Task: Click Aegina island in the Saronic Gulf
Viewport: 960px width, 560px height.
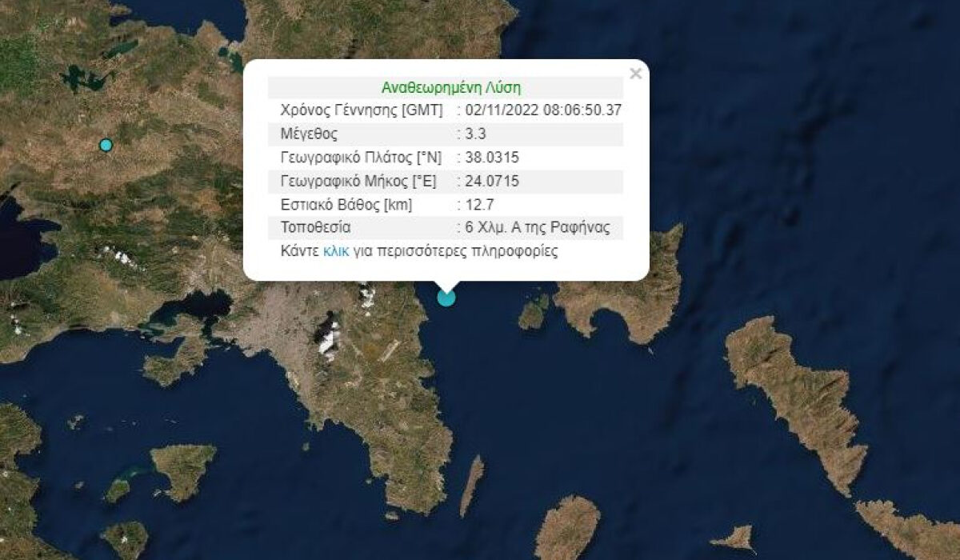Action: point(183,470)
